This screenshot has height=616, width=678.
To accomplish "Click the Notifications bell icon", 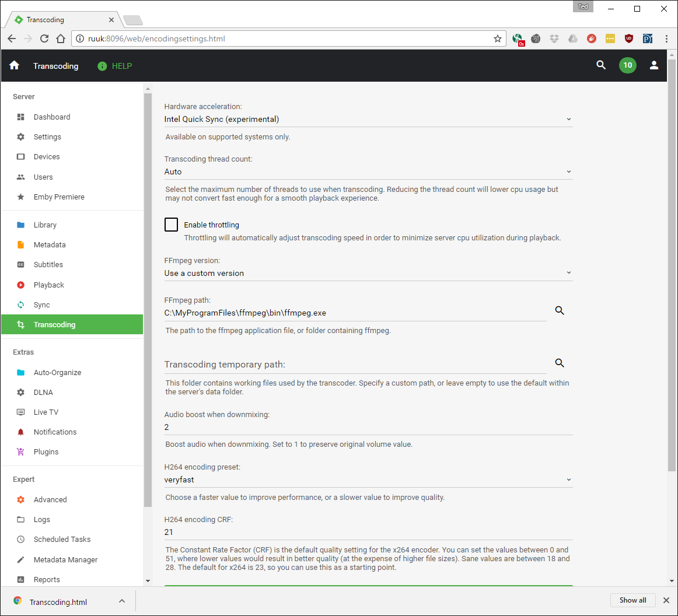I will [21, 432].
